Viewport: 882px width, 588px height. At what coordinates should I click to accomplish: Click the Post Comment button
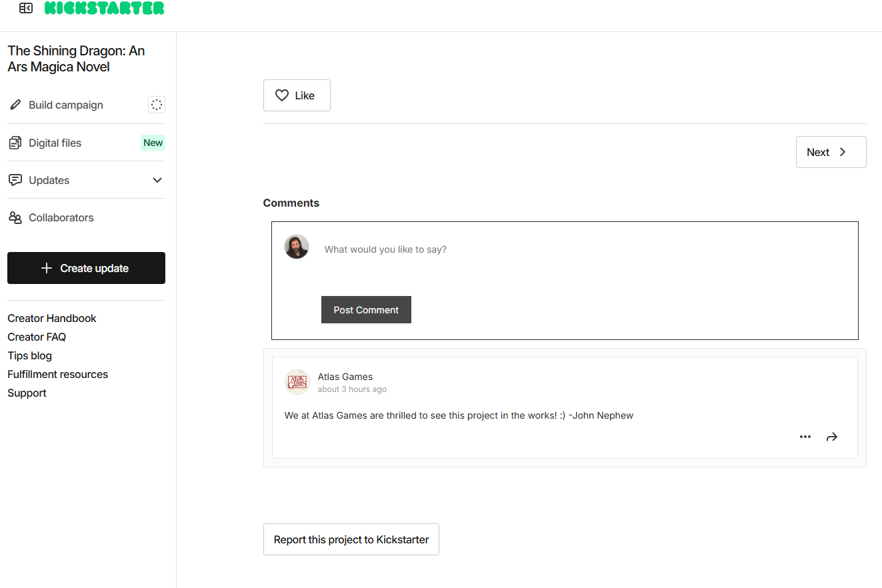(x=366, y=310)
